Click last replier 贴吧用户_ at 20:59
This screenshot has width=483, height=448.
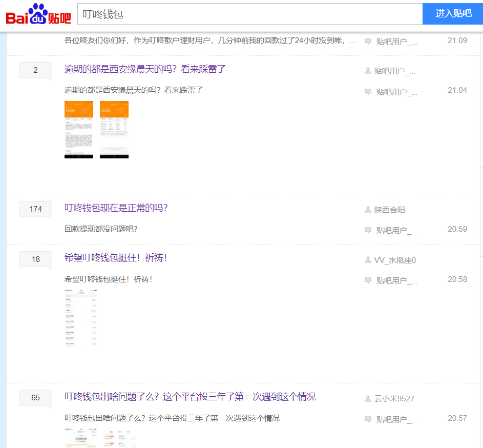[x=397, y=230]
